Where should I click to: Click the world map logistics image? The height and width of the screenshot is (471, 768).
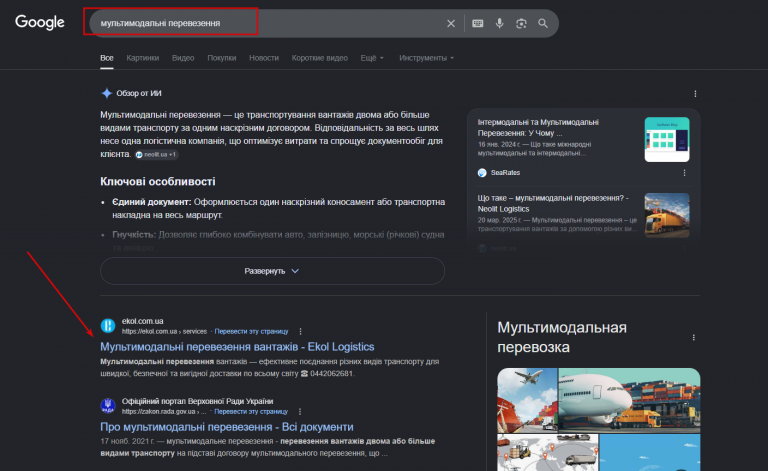(548, 452)
